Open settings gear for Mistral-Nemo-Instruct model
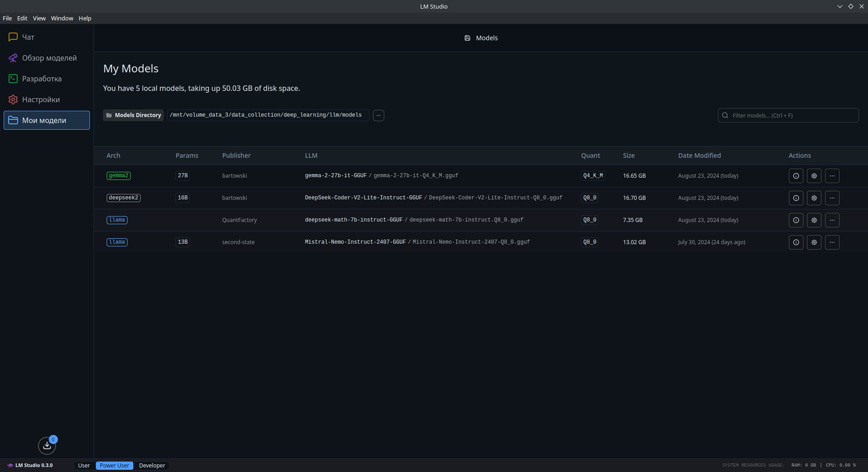The image size is (868, 472). (x=814, y=242)
